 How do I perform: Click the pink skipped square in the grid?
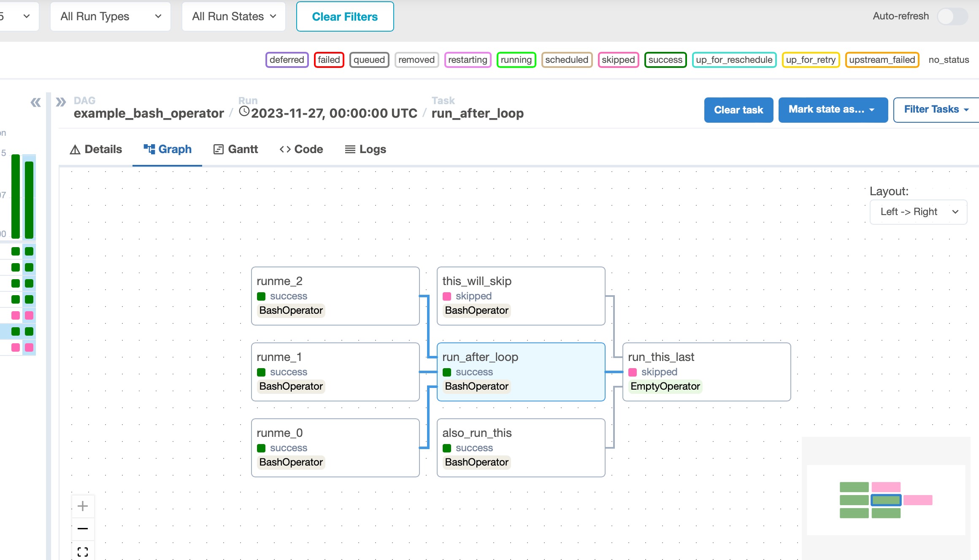(16, 315)
